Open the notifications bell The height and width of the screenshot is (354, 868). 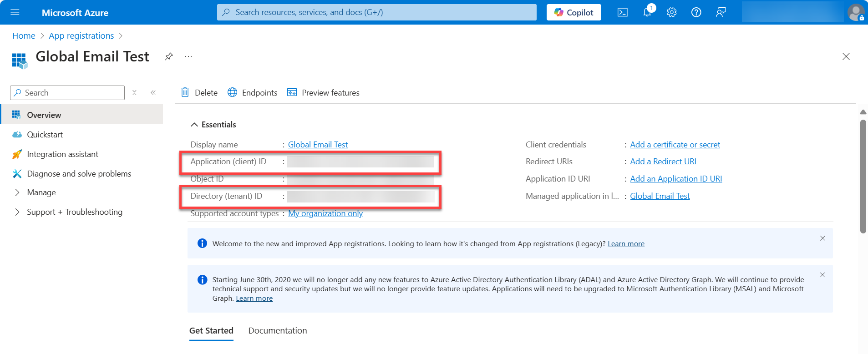pos(647,12)
